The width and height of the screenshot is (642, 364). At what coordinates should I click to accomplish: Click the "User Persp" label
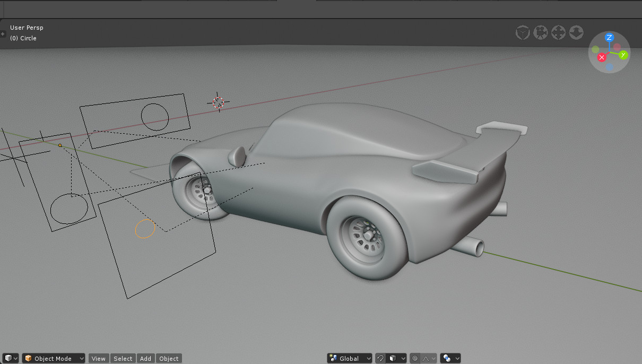tap(27, 28)
